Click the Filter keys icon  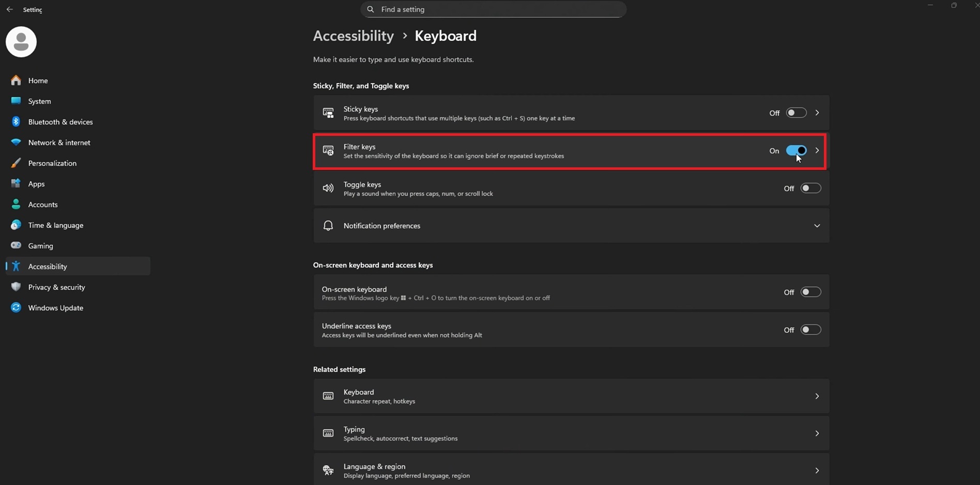pos(328,150)
